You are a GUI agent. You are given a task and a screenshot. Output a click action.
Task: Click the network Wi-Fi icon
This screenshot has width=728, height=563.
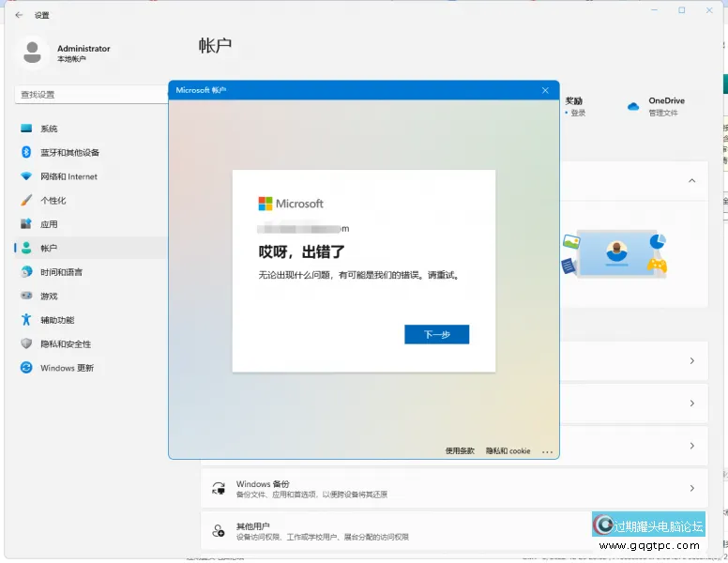(x=26, y=176)
